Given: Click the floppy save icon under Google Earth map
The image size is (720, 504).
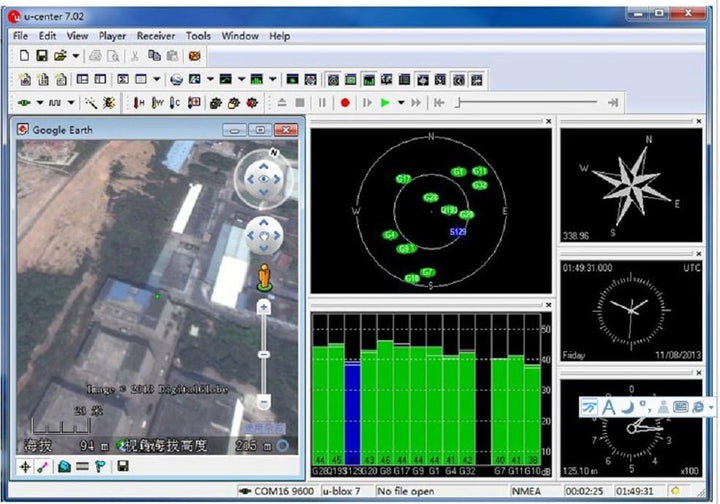Looking at the screenshot, I should [123, 467].
